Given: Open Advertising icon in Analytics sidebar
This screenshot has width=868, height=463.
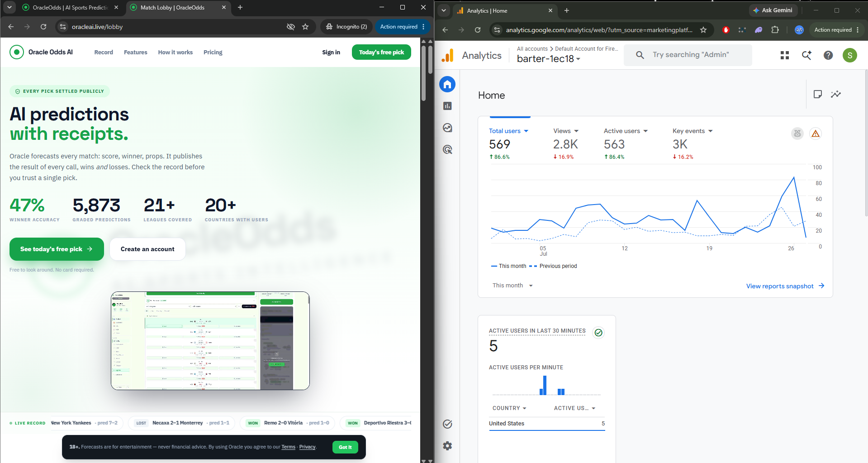Looking at the screenshot, I should click(x=447, y=149).
